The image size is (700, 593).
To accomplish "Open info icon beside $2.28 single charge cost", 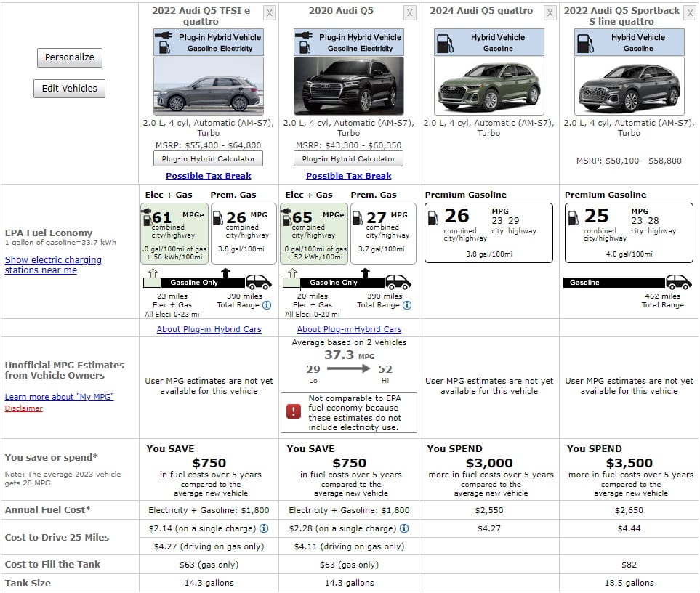I will (404, 528).
